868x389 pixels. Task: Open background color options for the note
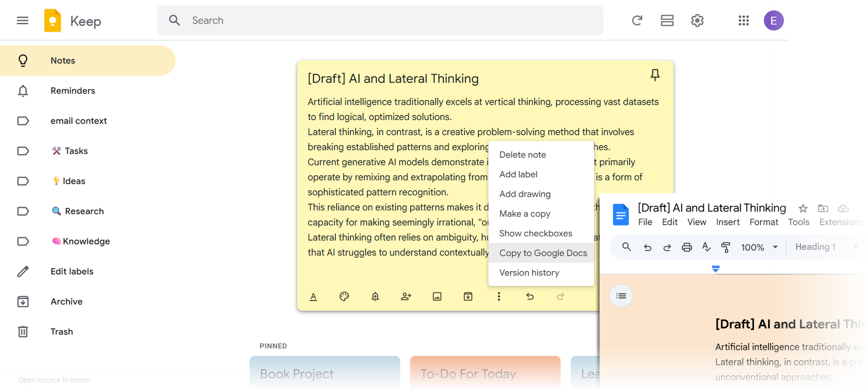click(x=344, y=296)
